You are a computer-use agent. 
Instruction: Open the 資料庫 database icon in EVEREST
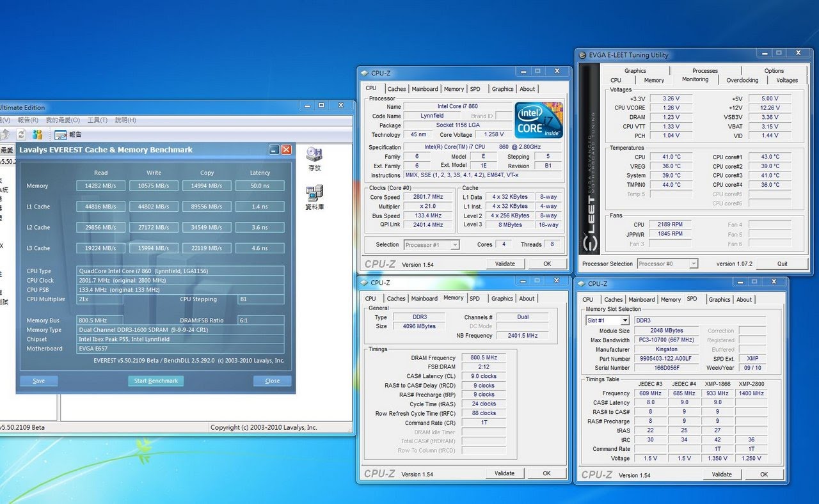(314, 198)
